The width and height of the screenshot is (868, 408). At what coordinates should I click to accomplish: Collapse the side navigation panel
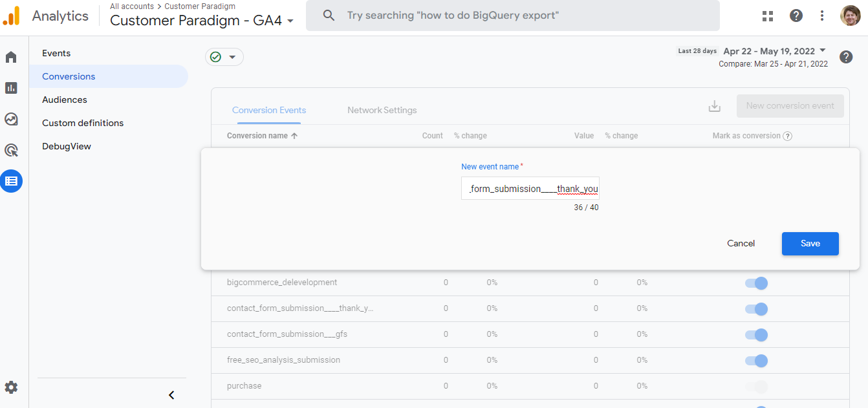click(171, 395)
